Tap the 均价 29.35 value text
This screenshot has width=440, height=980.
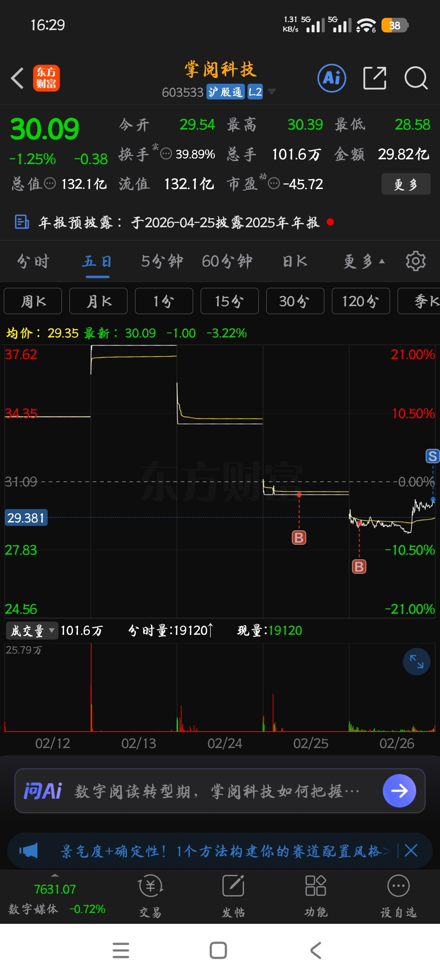point(63,333)
